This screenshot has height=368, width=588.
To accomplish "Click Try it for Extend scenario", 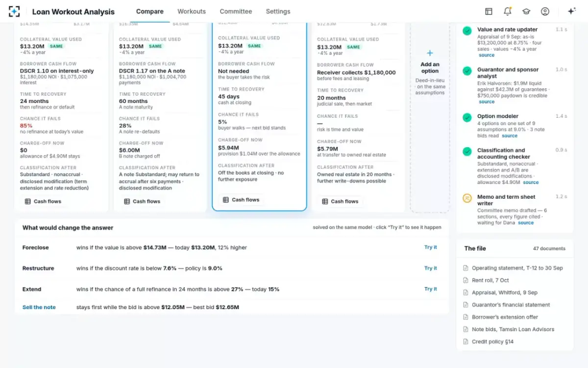I will 431,289.
